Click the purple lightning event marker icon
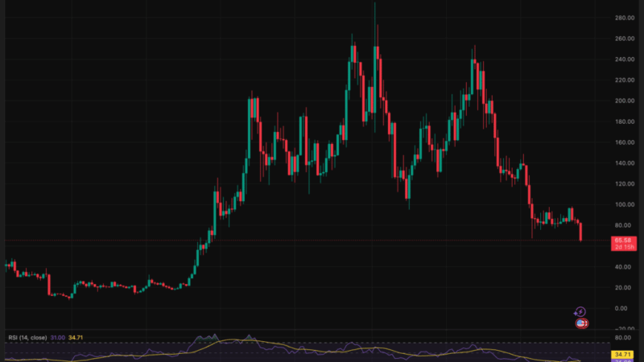Image resolution: width=644 pixels, height=362 pixels. pyautogui.click(x=580, y=312)
